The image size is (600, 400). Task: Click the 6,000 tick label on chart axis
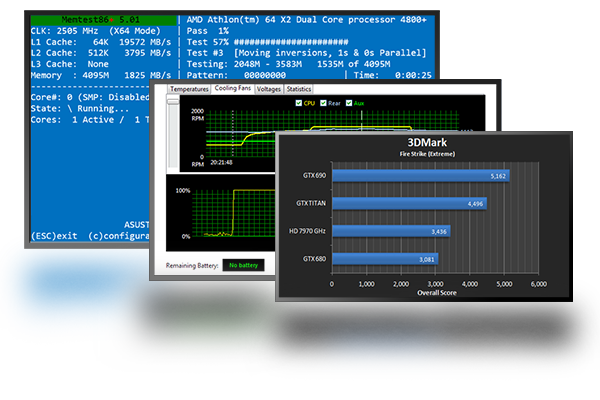click(538, 284)
